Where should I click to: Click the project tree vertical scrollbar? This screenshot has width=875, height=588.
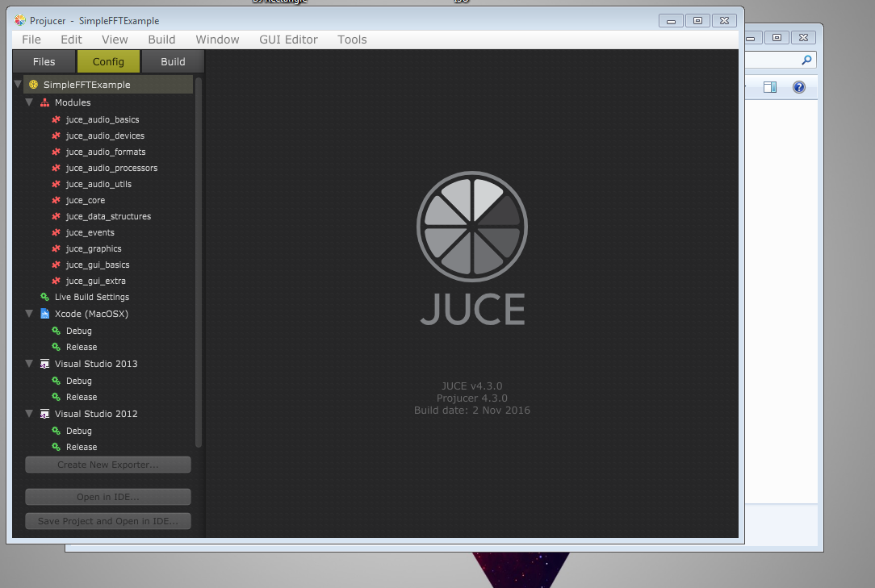(198, 262)
